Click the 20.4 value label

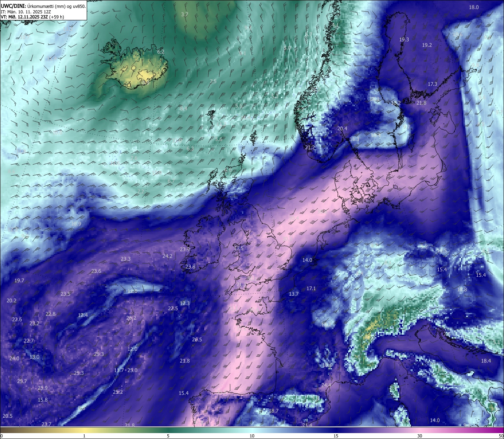[342, 128]
